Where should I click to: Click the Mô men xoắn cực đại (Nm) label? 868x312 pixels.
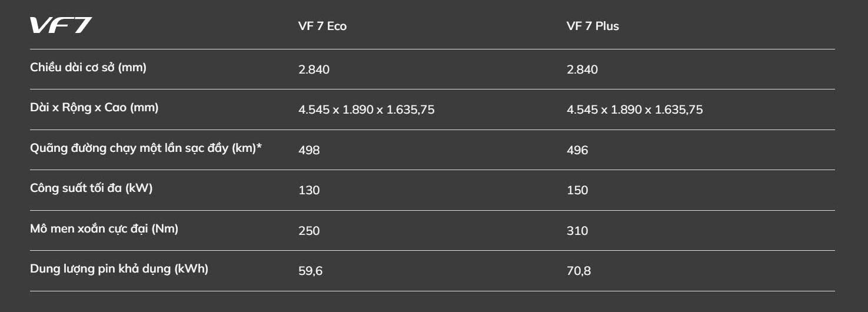[104, 229]
